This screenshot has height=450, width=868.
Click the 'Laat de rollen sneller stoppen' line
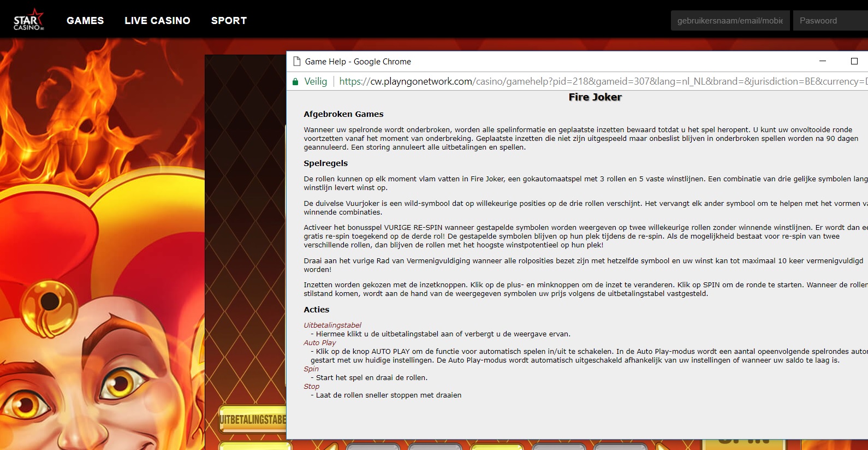tap(386, 395)
